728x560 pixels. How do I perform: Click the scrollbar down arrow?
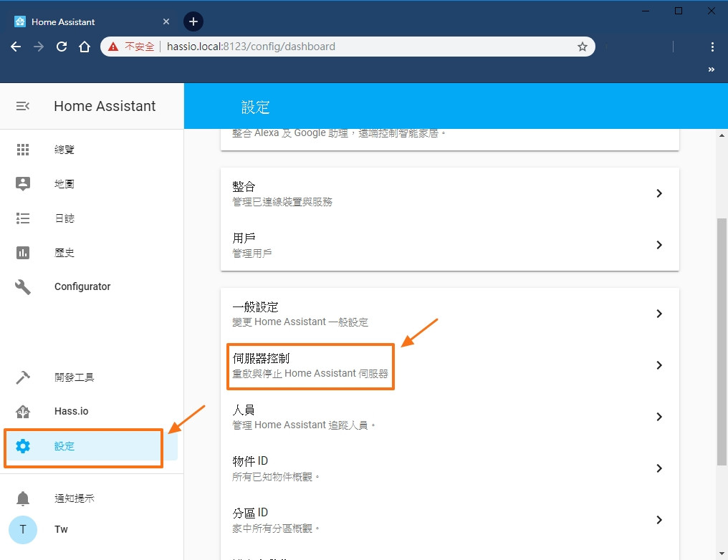tap(722, 554)
